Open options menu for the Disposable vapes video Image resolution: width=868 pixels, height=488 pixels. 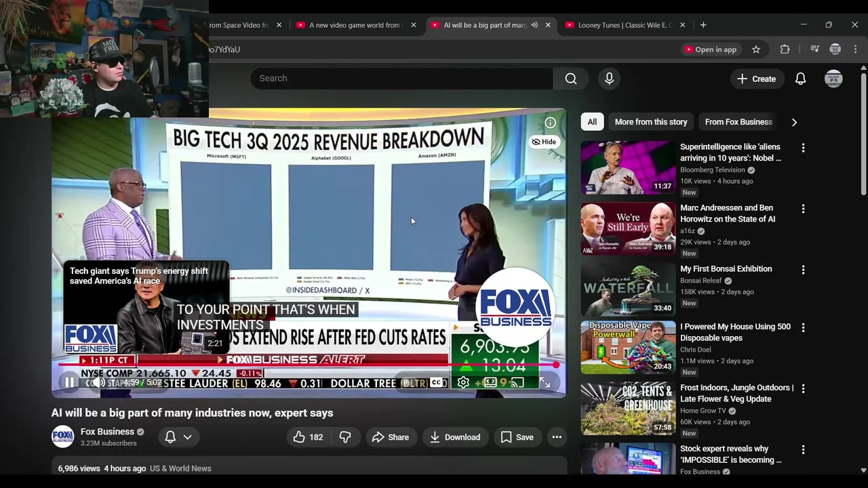coord(803,327)
